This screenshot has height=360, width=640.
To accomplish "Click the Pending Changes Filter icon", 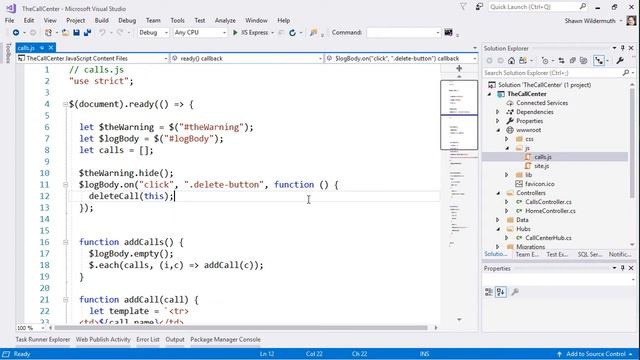I will [544, 60].
